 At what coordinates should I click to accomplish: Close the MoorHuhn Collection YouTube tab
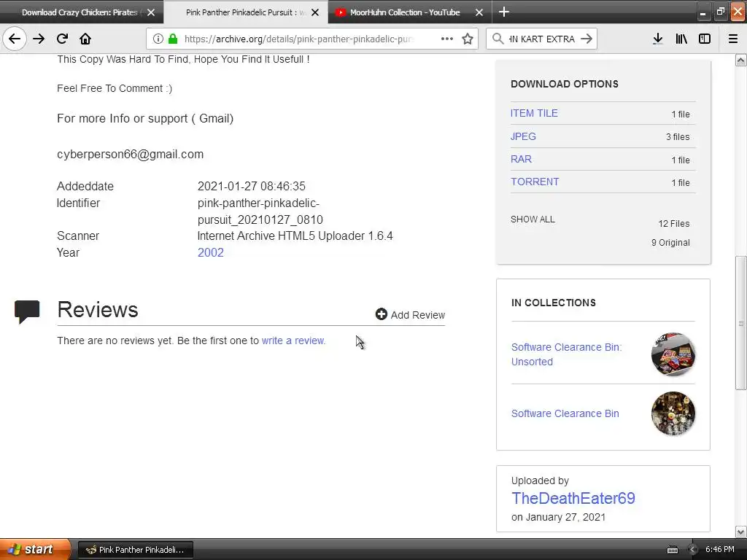[479, 12]
